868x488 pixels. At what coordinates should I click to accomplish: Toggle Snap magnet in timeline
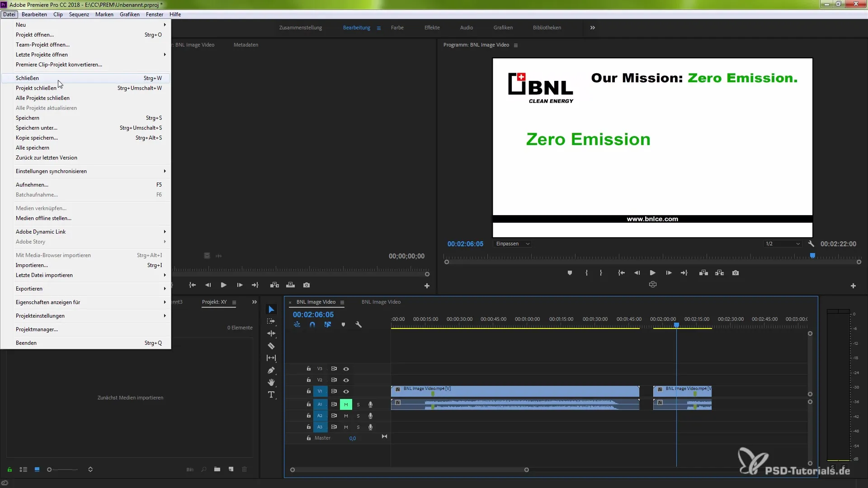click(312, 324)
